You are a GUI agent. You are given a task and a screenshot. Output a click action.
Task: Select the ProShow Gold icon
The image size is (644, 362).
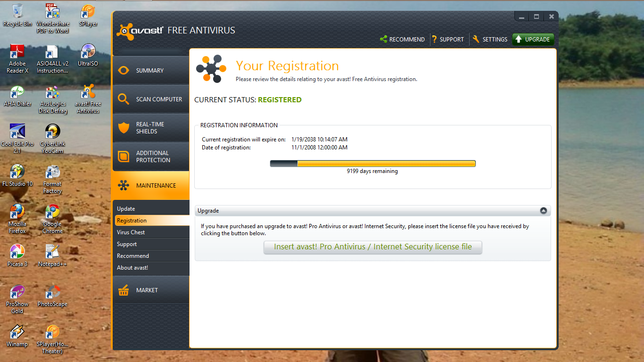click(x=17, y=299)
